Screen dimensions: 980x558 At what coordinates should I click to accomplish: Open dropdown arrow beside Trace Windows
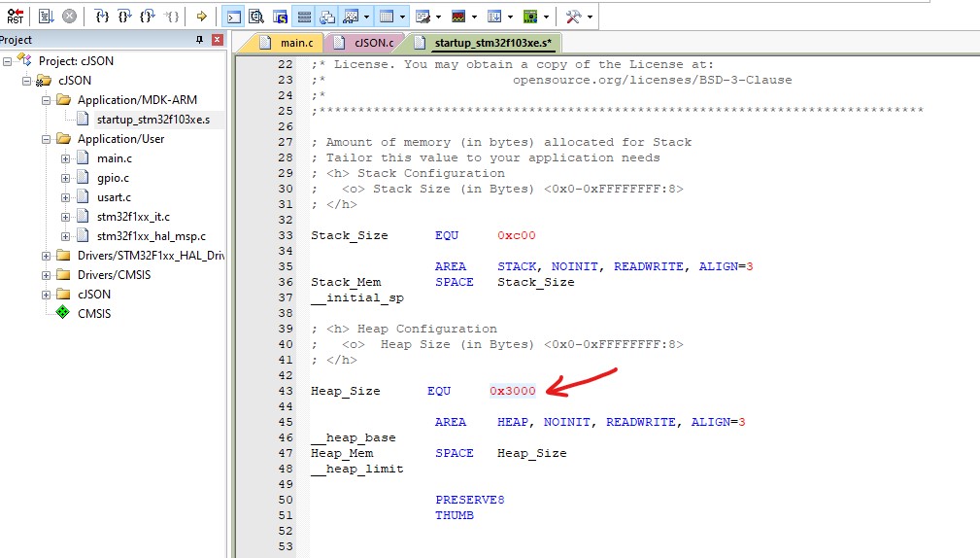tap(510, 17)
